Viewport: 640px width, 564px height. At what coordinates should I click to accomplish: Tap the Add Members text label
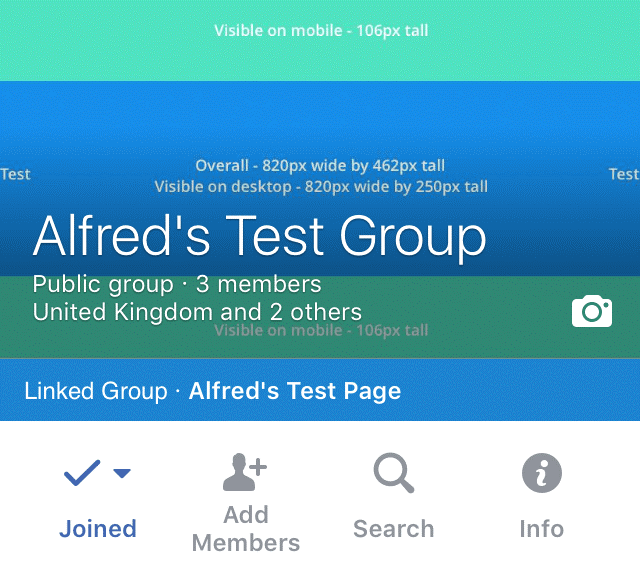(246, 528)
